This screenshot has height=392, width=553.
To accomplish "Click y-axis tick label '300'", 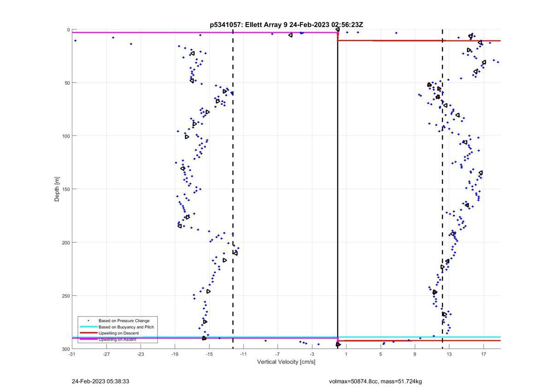I will click(66, 349).
